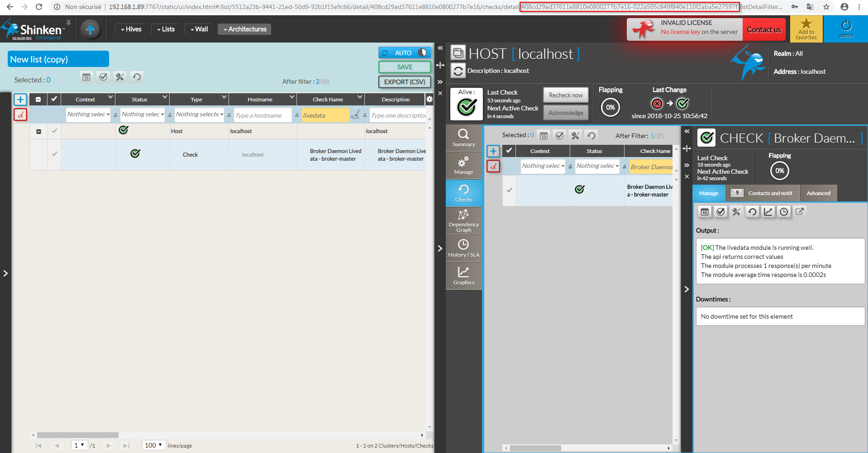This screenshot has height=453, width=868.
Task: Click the lines-per-page selector showing 100
Action: 153,445
